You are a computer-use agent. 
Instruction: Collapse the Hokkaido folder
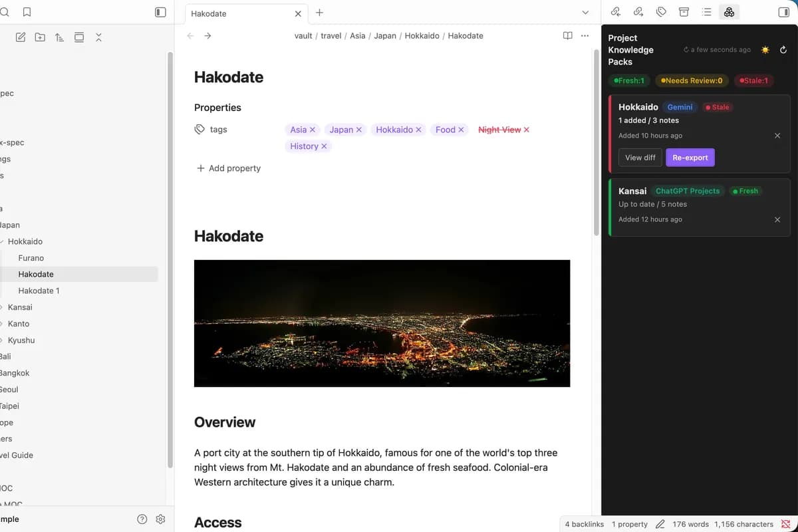(2, 241)
